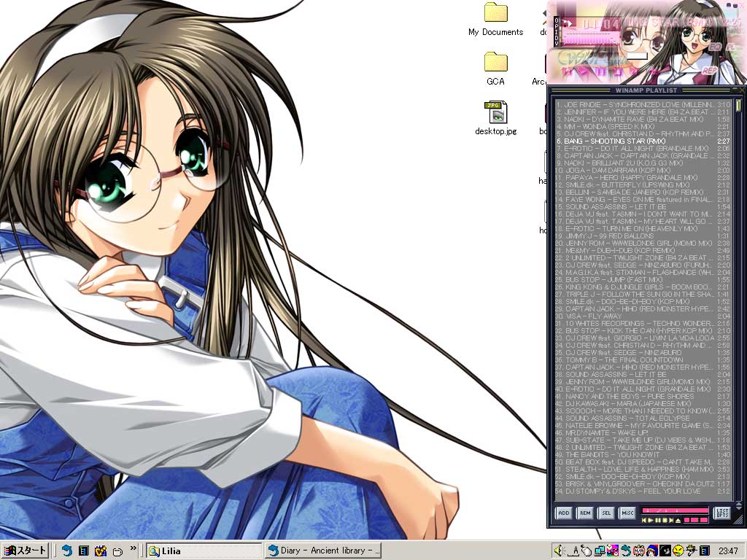Click the IME 'A' language tray icon
Image resolution: width=747 pixels, height=560 pixels.
pos(574,551)
